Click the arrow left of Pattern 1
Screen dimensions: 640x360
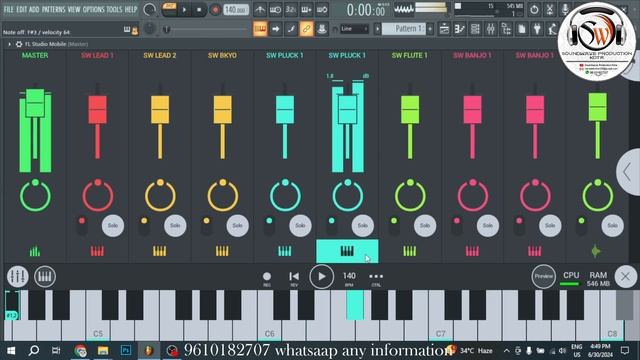point(378,29)
